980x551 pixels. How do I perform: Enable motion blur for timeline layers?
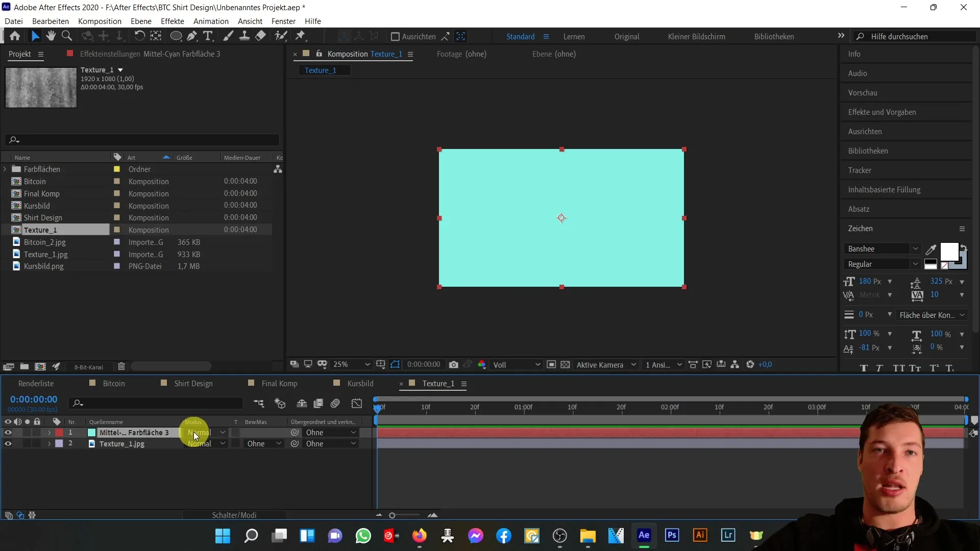[x=335, y=404]
